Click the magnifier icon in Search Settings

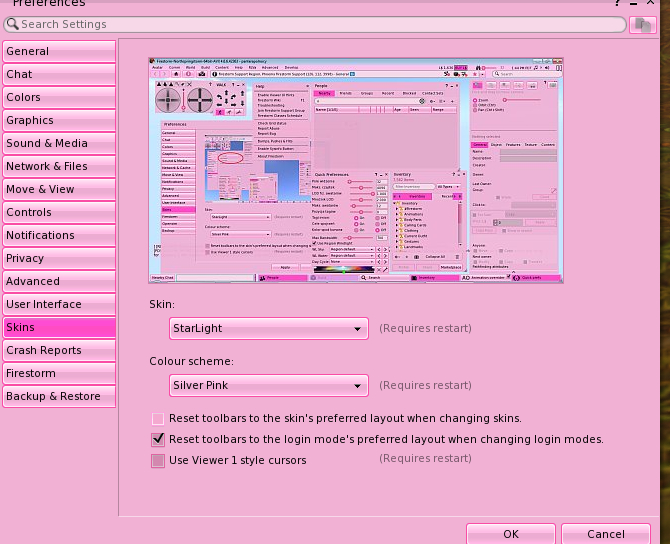[12, 24]
